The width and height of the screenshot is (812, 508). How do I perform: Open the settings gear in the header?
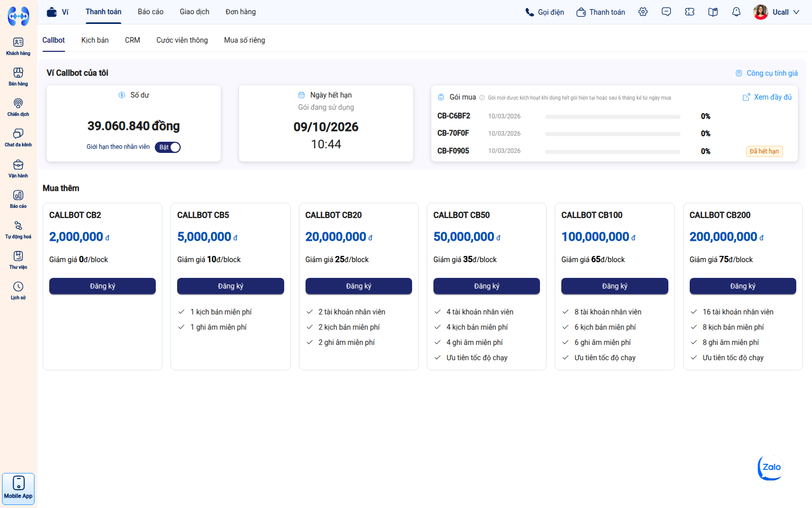643,12
